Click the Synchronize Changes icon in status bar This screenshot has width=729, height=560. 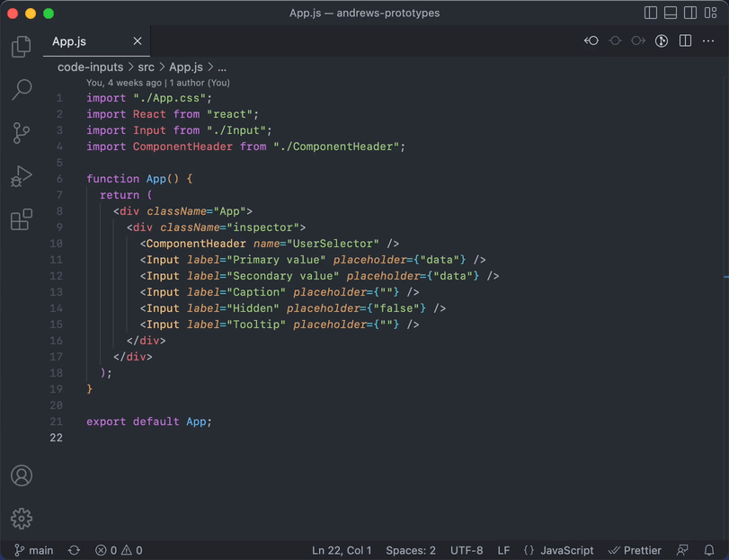point(73,549)
